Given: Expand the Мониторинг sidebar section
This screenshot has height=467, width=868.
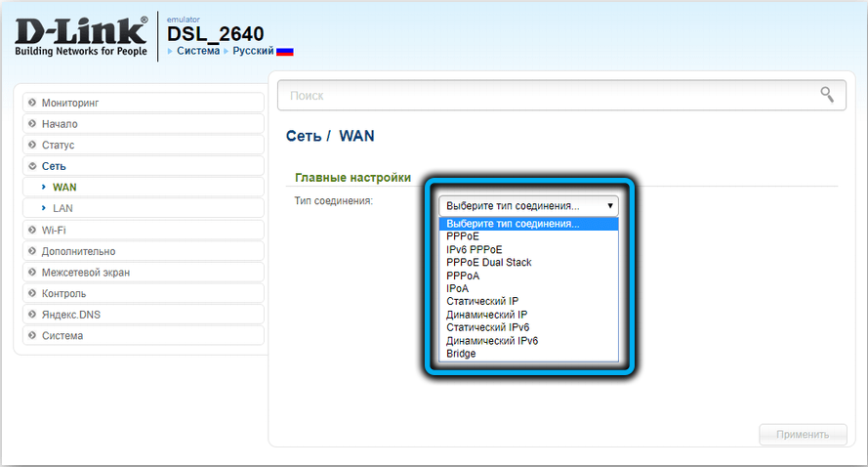Looking at the screenshot, I should 70,103.
